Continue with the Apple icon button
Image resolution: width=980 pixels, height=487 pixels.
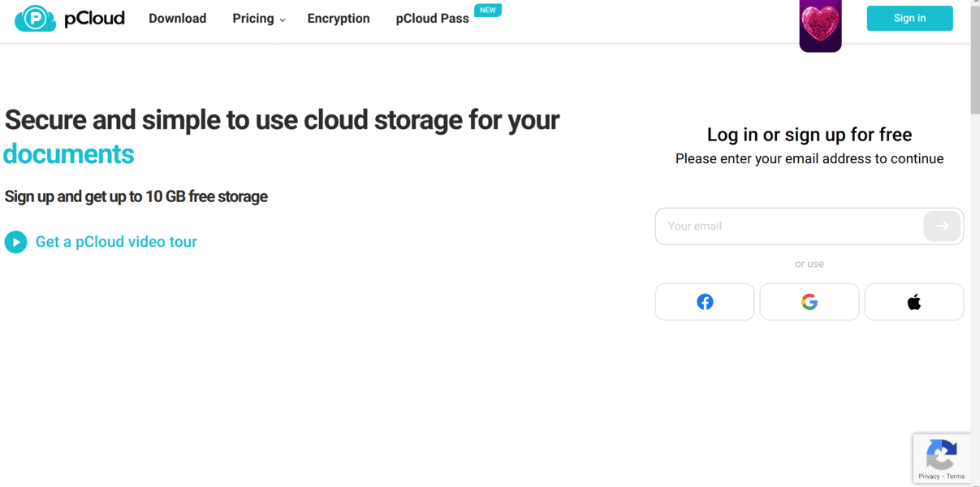pos(914,302)
